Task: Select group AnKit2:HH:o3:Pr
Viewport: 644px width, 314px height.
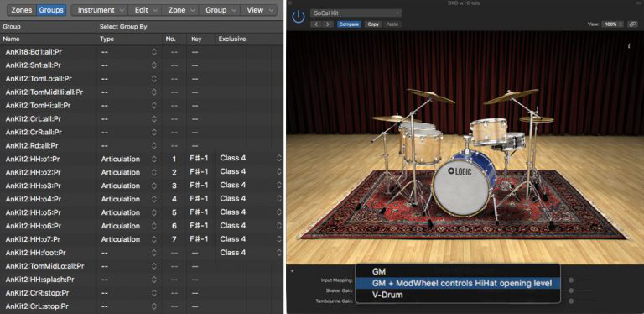Action: click(33, 186)
